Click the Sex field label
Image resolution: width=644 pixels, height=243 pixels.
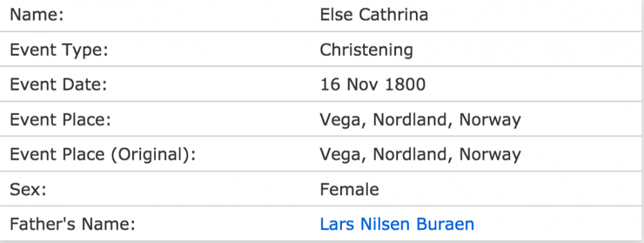pos(28,189)
